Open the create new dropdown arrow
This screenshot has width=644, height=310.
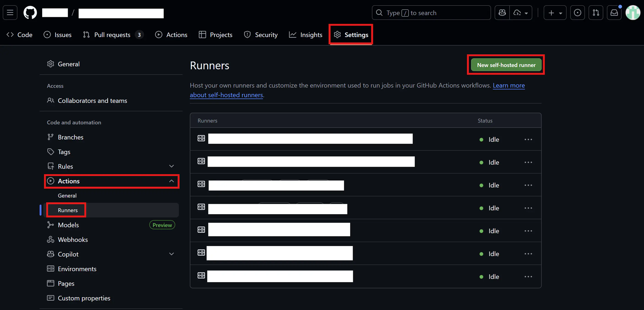tap(561, 13)
